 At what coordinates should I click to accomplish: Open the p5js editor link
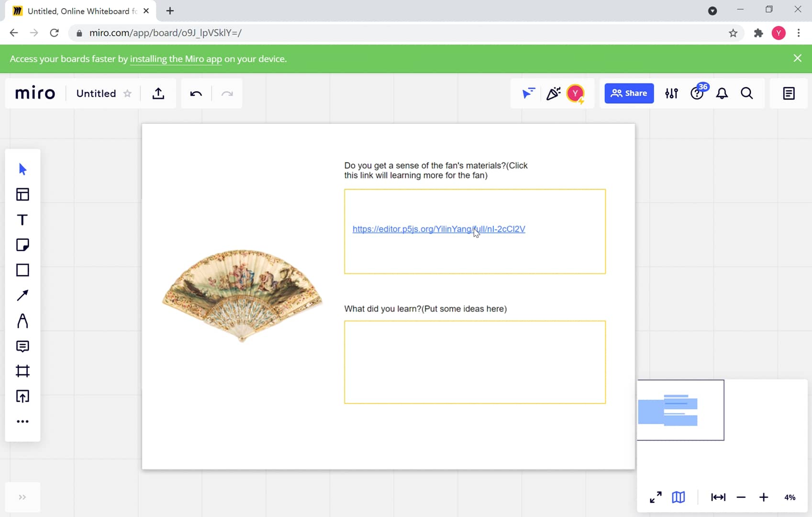pyautogui.click(x=438, y=229)
